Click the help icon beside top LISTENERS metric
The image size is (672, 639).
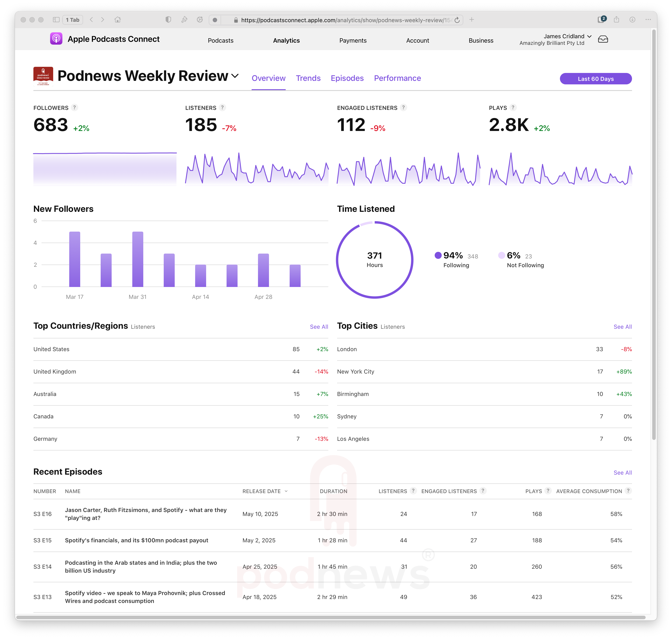point(222,108)
